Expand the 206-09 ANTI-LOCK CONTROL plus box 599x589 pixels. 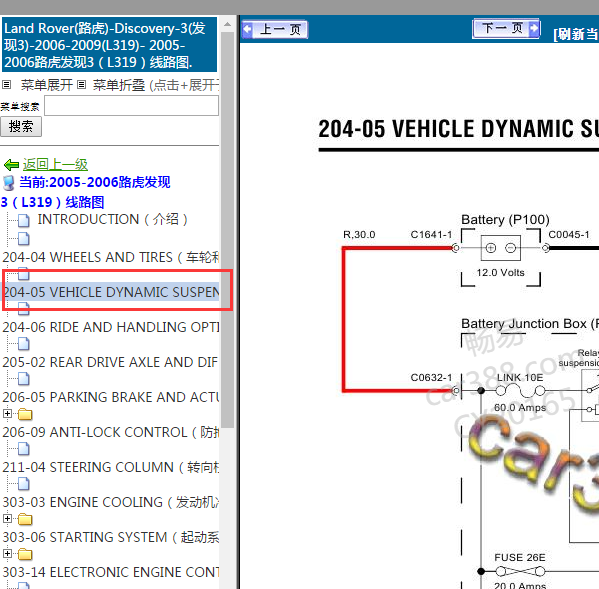tap(7, 413)
